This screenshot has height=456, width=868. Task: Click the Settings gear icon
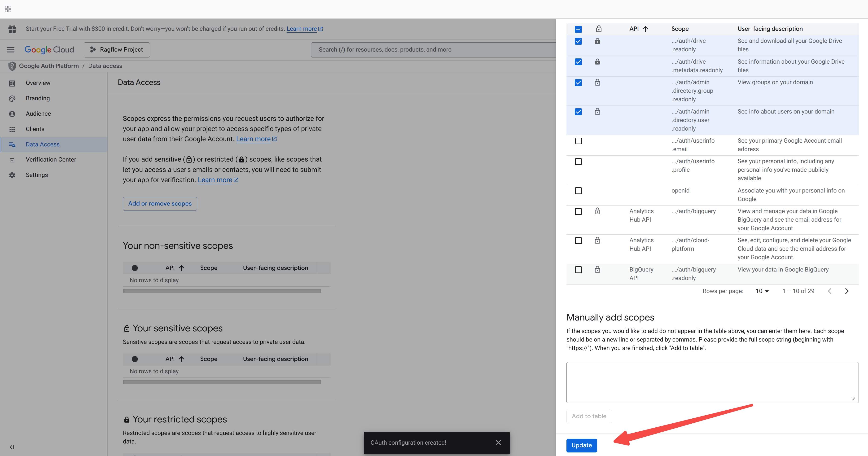click(12, 175)
